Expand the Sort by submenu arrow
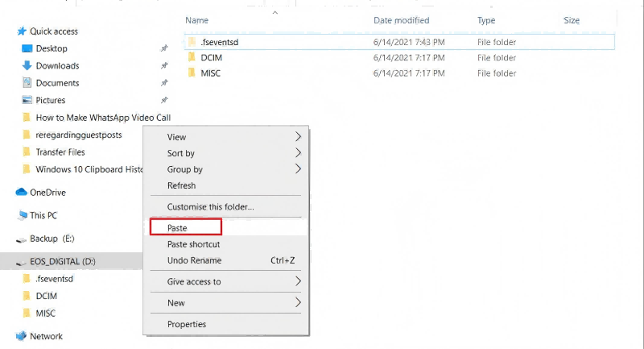The width and height of the screenshot is (644, 349). (x=298, y=153)
